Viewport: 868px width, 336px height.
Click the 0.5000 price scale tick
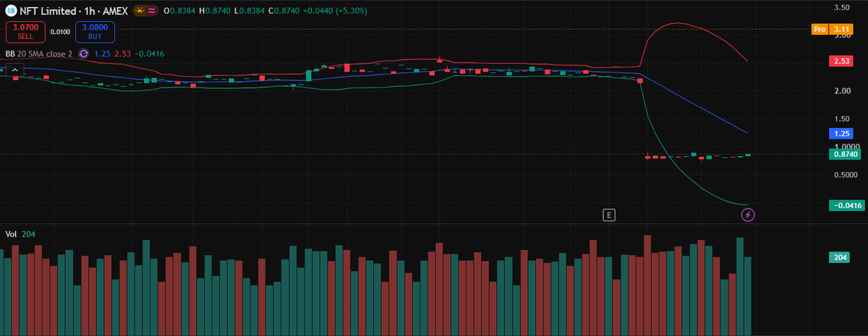point(846,175)
